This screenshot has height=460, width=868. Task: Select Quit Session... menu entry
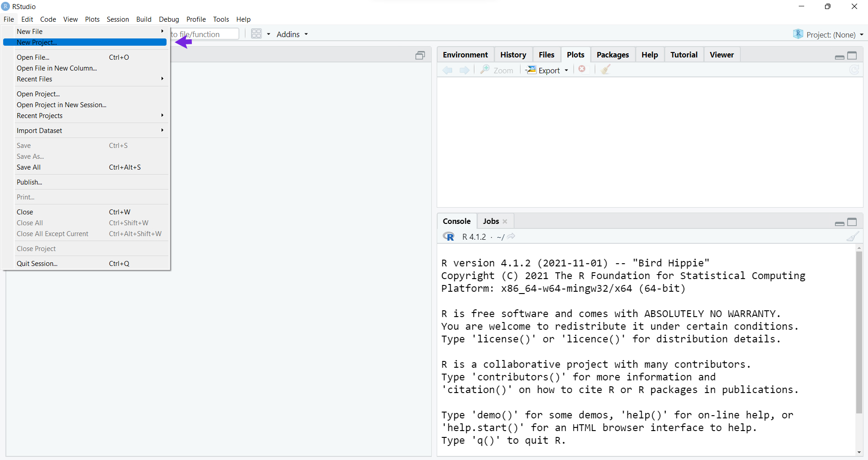pyautogui.click(x=86, y=263)
